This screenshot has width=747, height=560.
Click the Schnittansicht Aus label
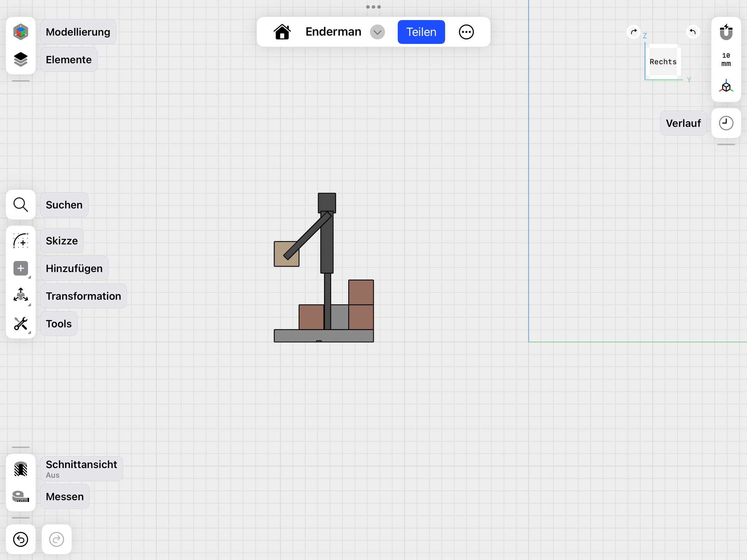pos(82,469)
